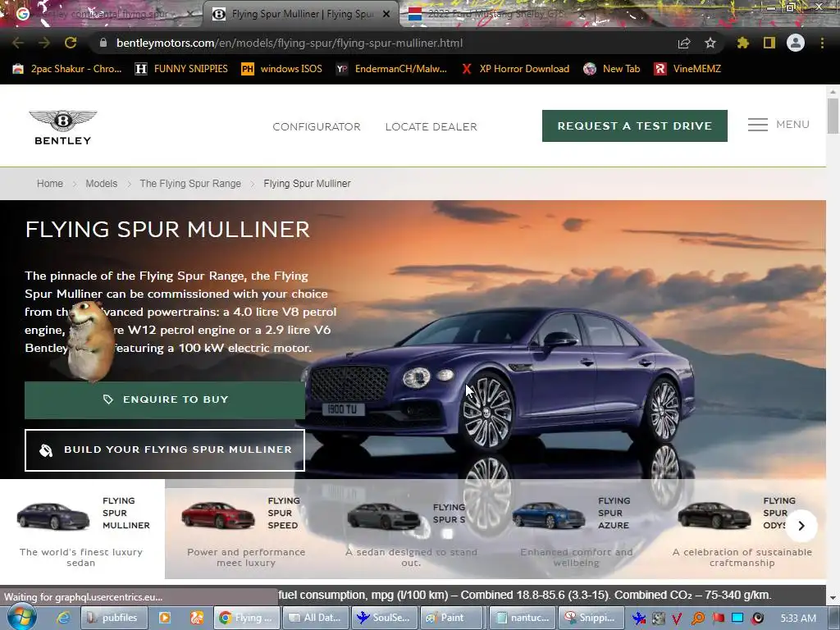
Task: Go to Home in the breadcrumb
Action: (50, 183)
